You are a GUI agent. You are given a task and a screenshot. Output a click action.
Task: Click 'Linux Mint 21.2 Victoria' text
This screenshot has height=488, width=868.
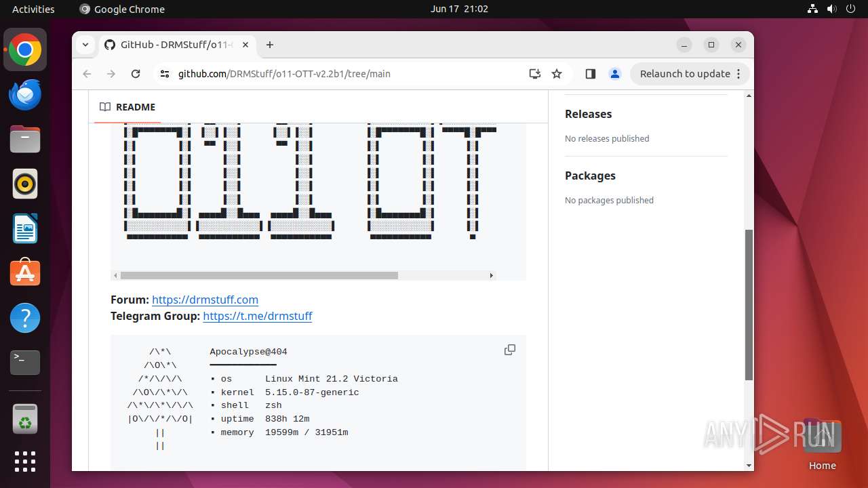tap(332, 379)
